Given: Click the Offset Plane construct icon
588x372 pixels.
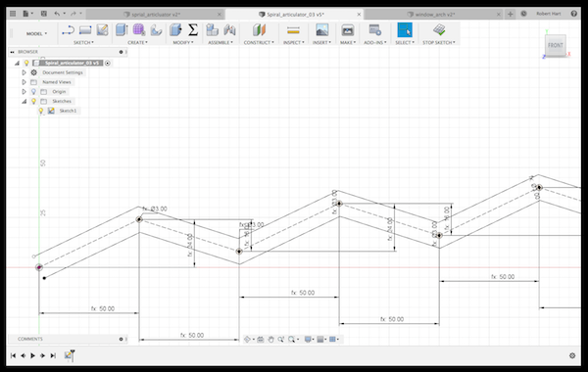Looking at the screenshot, I should (259, 30).
